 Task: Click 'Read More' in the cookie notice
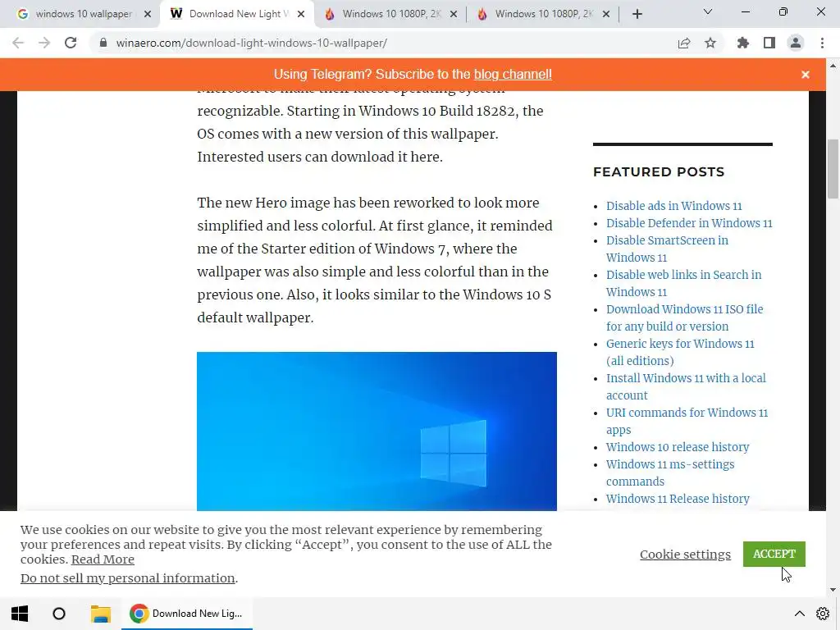click(103, 559)
